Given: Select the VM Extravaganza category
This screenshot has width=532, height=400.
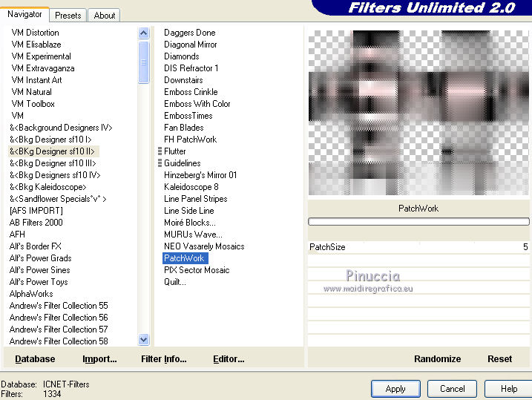Looking at the screenshot, I should pyautogui.click(x=43, y=68).
